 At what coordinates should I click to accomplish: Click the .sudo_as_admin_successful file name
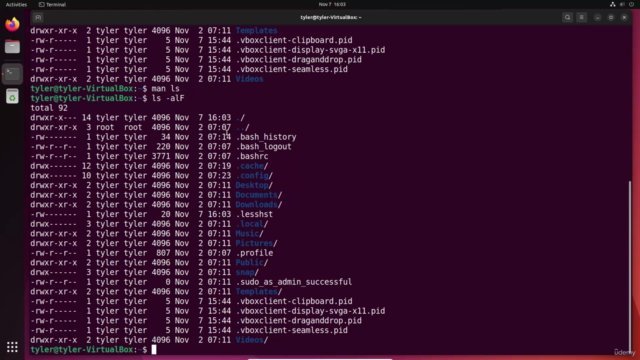[x=294, y=282]
